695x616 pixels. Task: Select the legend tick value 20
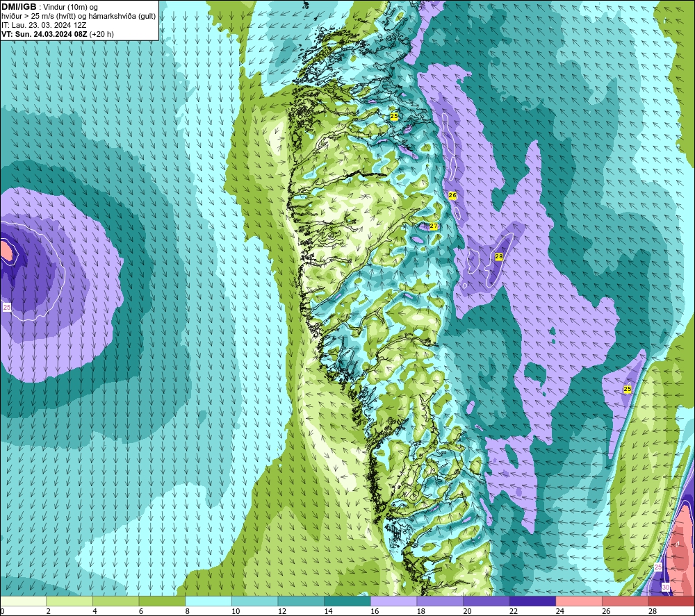[x=468, y=611]
